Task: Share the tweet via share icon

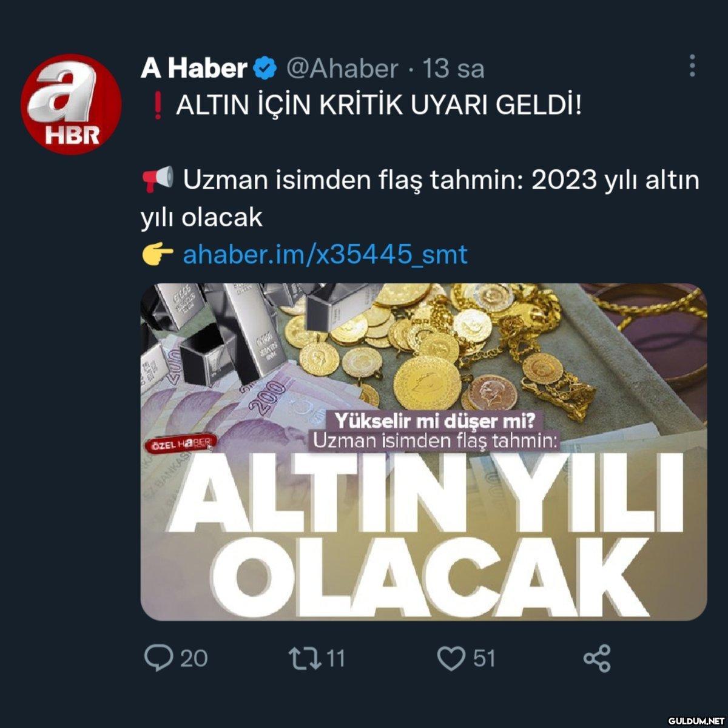Action: (x=597, y=659)
